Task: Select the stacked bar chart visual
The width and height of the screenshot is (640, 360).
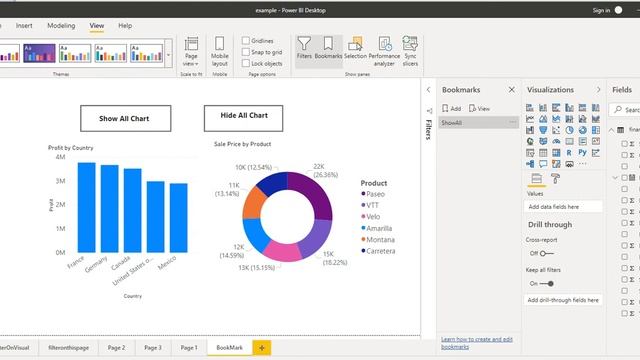Action: 530,108
